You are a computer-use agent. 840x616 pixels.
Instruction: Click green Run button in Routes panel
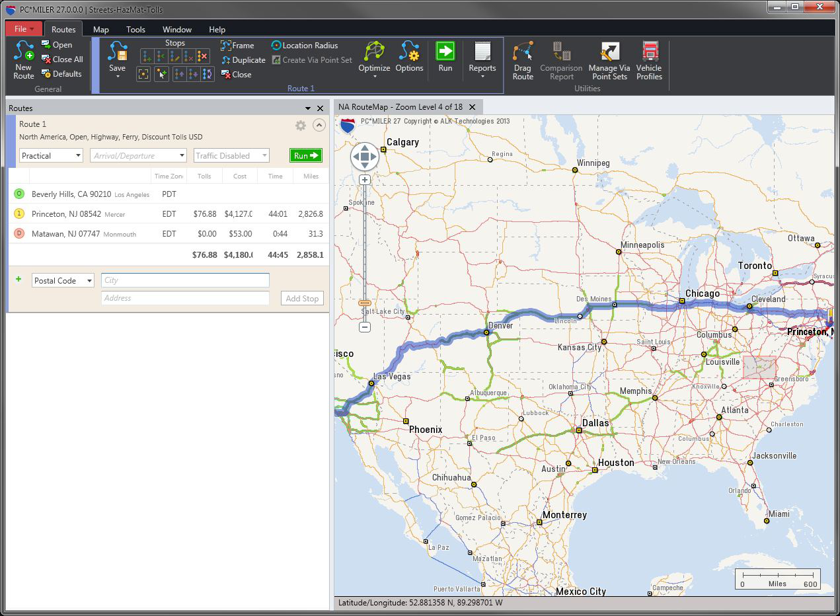pyautogui.click(x=305, y=155)
